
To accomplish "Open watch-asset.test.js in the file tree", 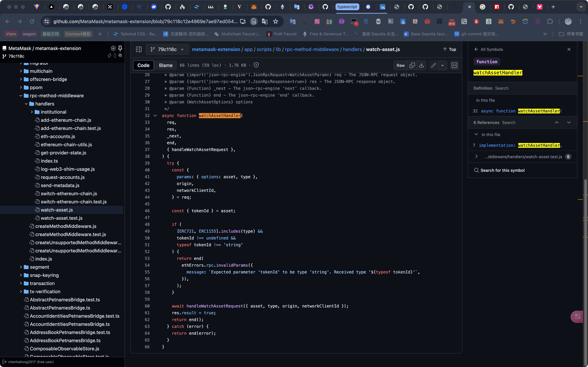I will click(x=61, y=218).
